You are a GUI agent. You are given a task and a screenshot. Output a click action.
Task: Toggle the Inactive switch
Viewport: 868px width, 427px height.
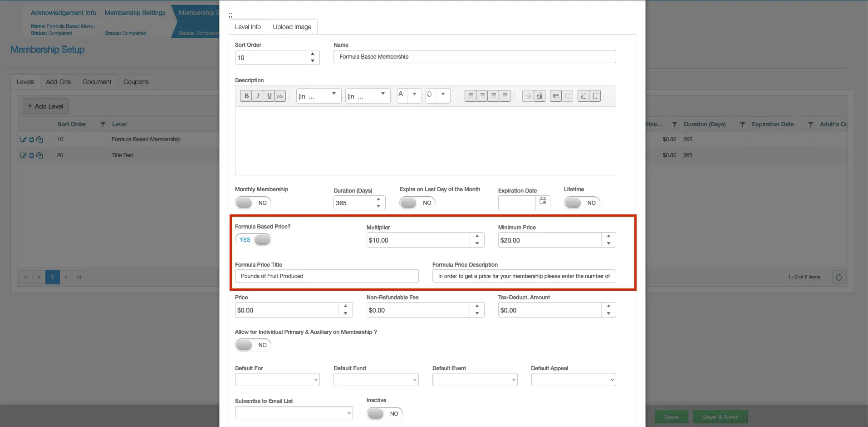pyautogui.click(x=385, y=414)
